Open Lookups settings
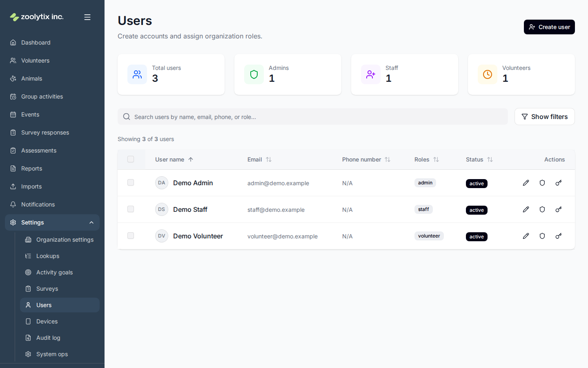 [60, 256]
